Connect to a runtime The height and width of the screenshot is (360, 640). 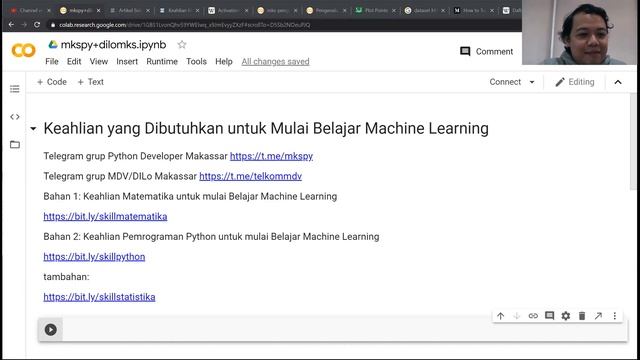505,82
